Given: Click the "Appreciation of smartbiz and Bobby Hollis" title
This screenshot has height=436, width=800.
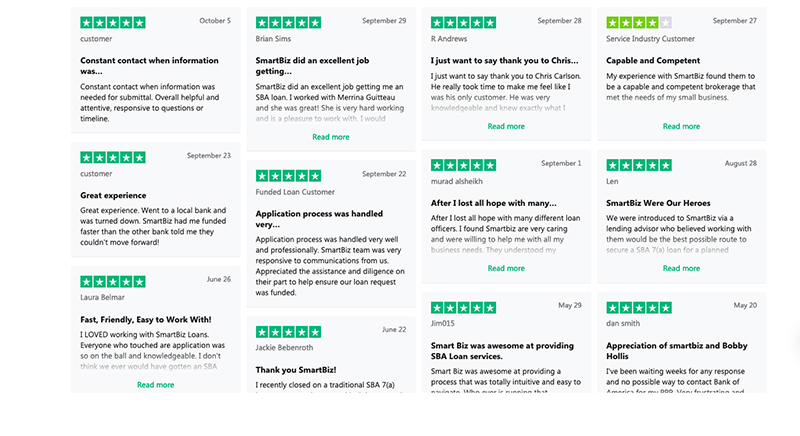Looking at the screenshot, I should click(x=664, y=351).
